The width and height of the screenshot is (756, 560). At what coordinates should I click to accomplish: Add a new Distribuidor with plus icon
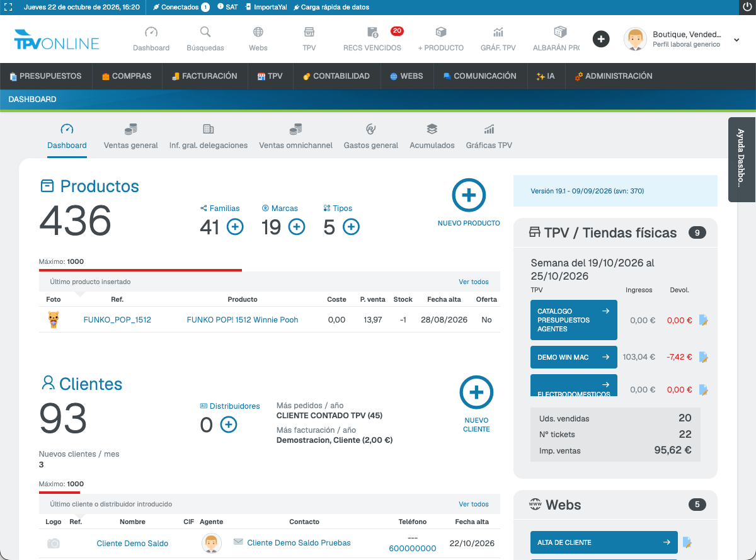tap(229, 425)
